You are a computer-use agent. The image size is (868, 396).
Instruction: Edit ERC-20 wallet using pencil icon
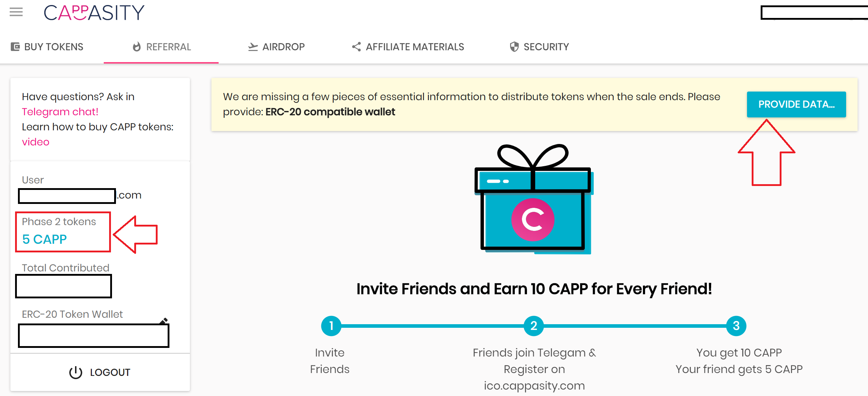[x=164, y=321]
